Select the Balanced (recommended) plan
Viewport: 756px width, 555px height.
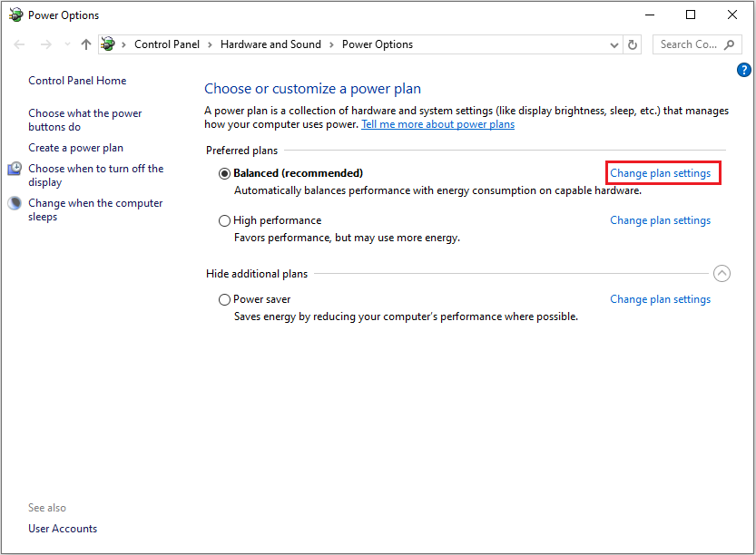(x=224, y=173)
